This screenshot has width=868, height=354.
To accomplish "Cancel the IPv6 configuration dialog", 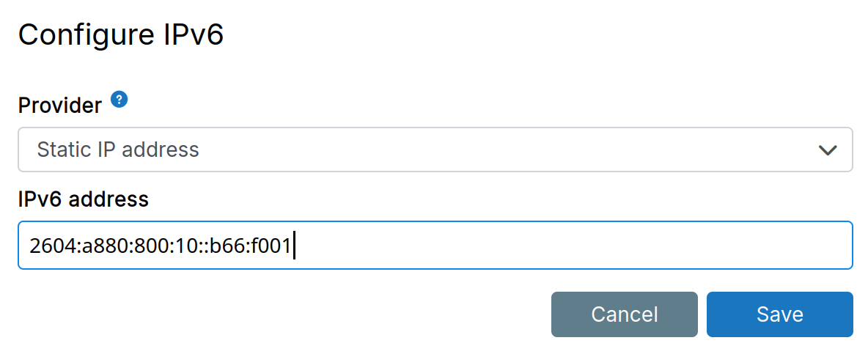I will point(624,314).
